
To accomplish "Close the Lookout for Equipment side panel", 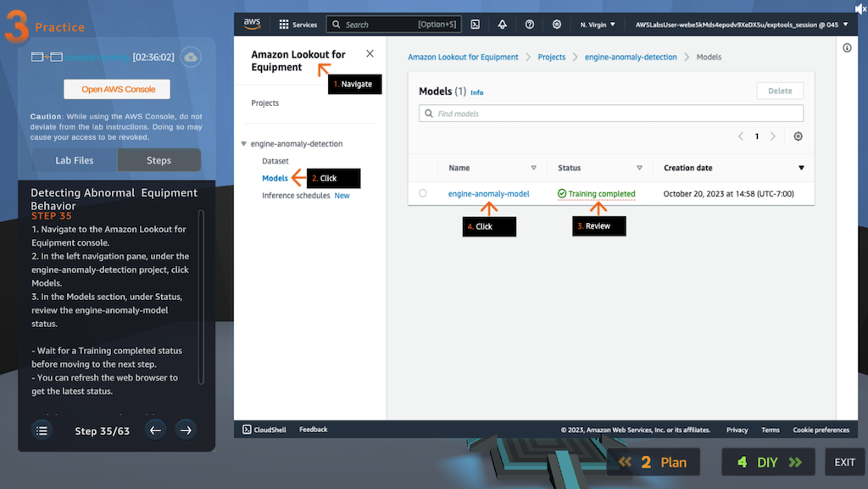I will pyautogui.click(x=370, y=53).
